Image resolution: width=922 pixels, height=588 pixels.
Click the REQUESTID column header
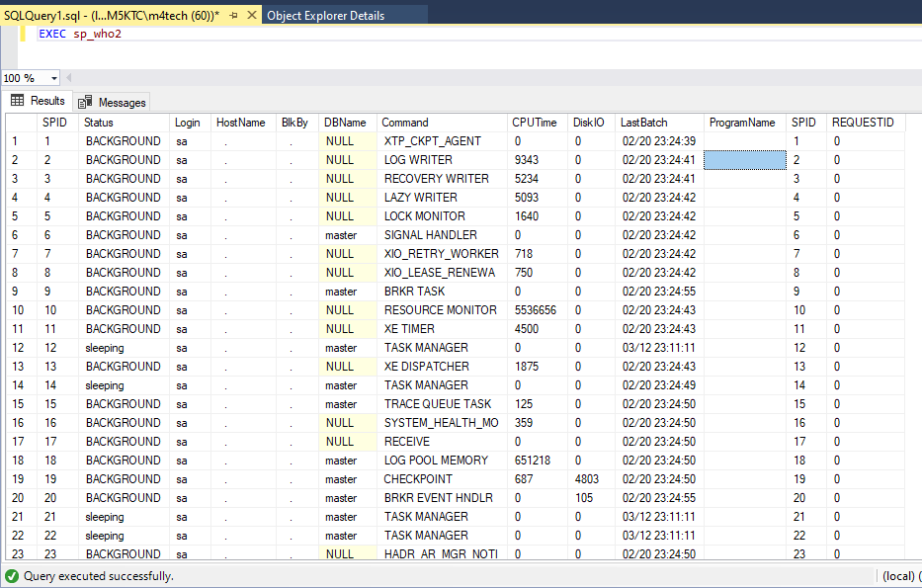(862, 123)
